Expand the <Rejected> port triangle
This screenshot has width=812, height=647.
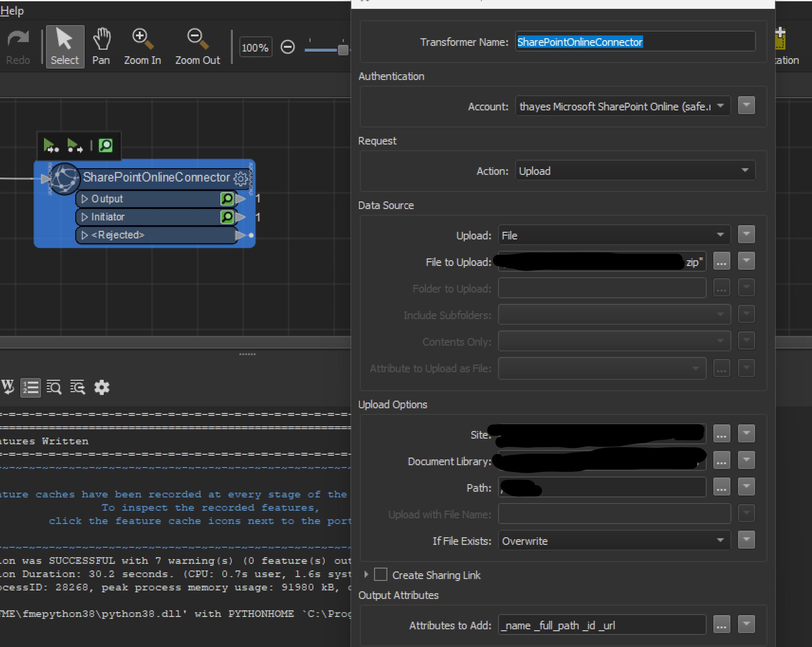click(84, 235)
